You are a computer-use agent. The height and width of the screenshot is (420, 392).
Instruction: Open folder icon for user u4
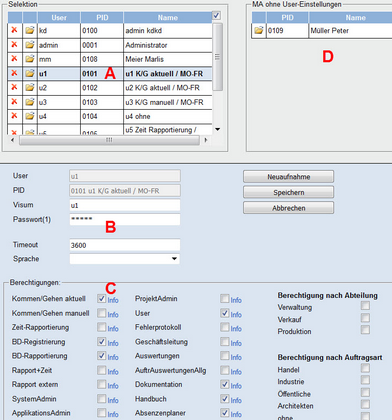click(x=30, y=116)
